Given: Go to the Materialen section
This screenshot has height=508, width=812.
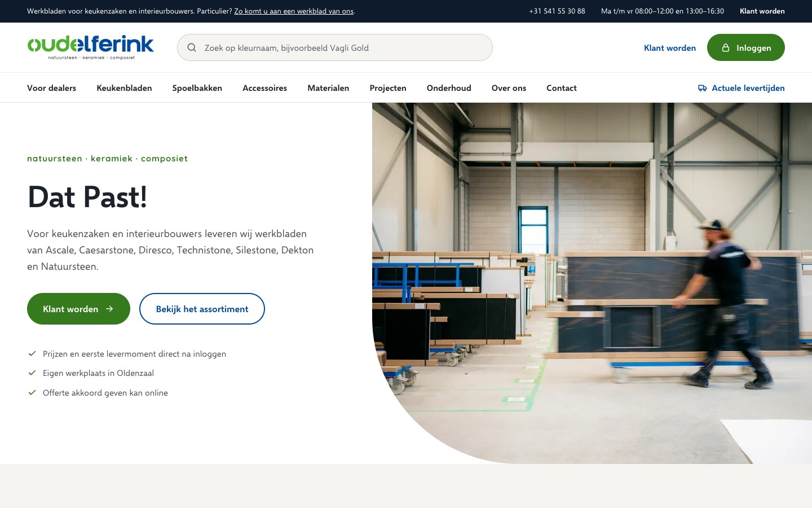Looking at the screenshot, I should 328,88.
